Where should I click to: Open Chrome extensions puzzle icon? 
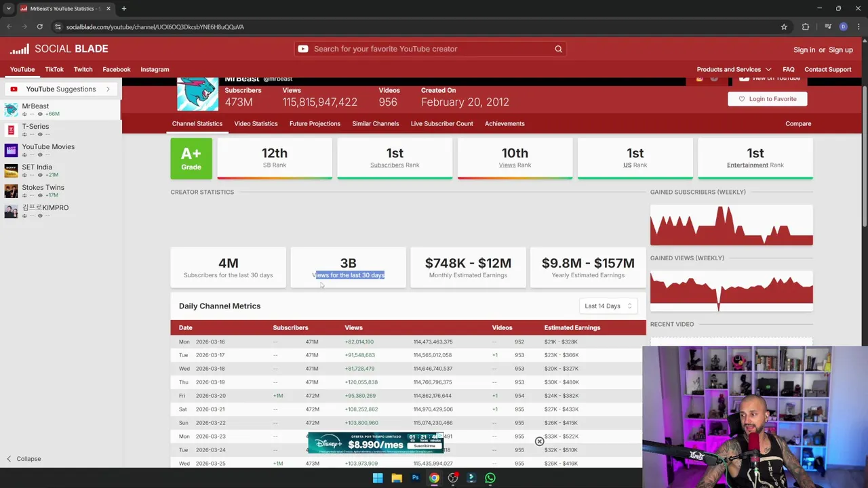pos(806,26)
